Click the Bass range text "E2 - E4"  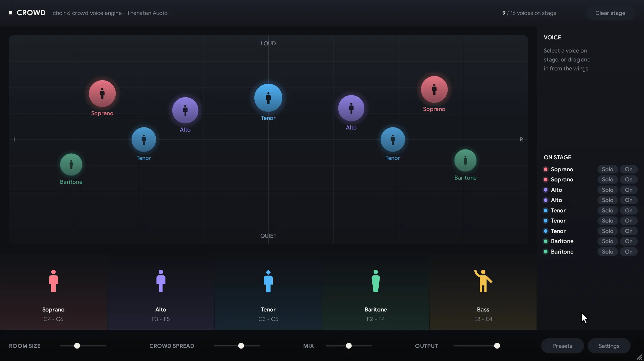pos(483,319)
